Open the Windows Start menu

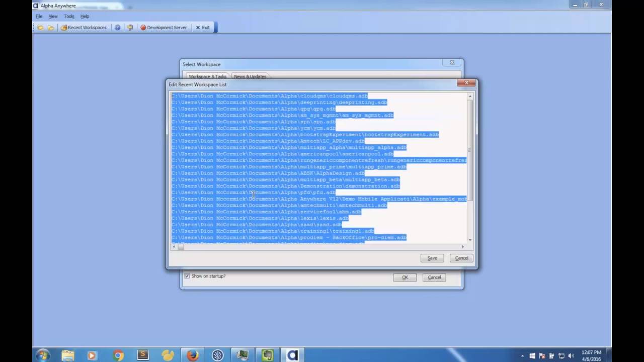[42, 355]
